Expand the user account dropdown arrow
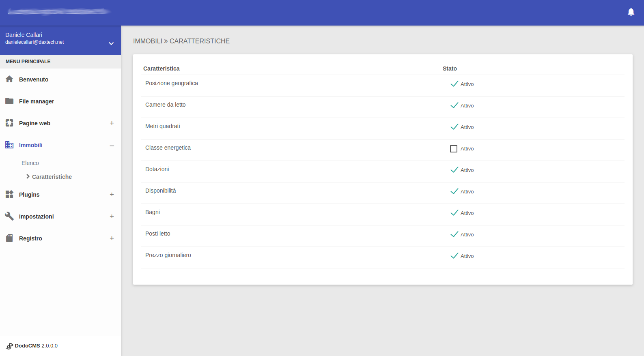Viewport: 644px width, 356px height. pos(111,43)
